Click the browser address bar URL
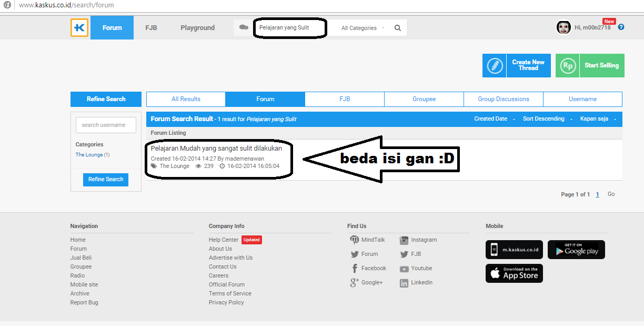This screenshot has width=644, height=326. coord(66,5)
